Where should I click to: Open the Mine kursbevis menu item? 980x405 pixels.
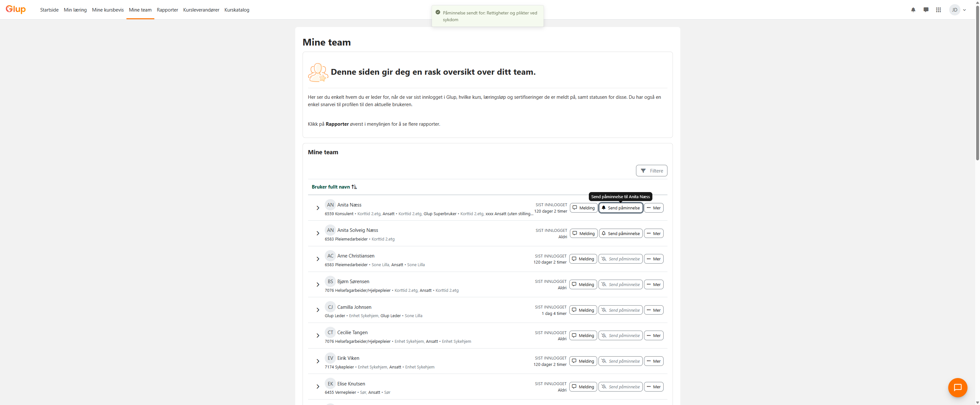[108, 10]
